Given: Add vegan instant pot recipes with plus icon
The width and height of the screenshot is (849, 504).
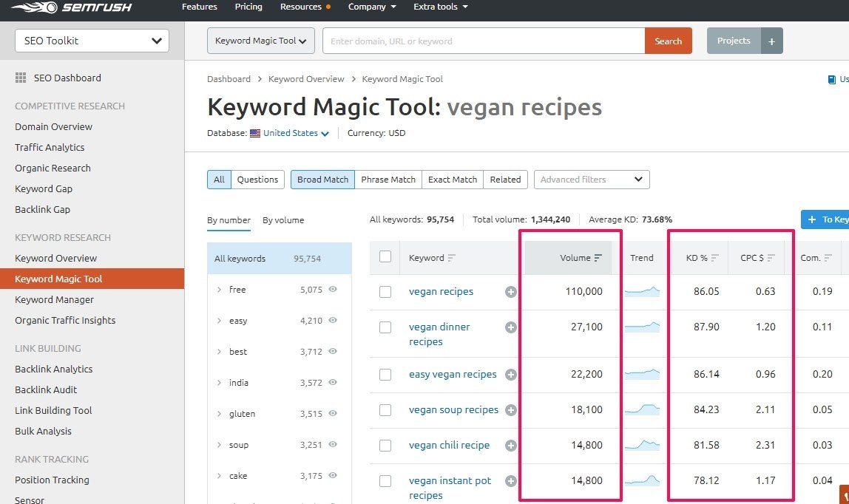Looking at the screenshot, I should click(x=510, y=481).
